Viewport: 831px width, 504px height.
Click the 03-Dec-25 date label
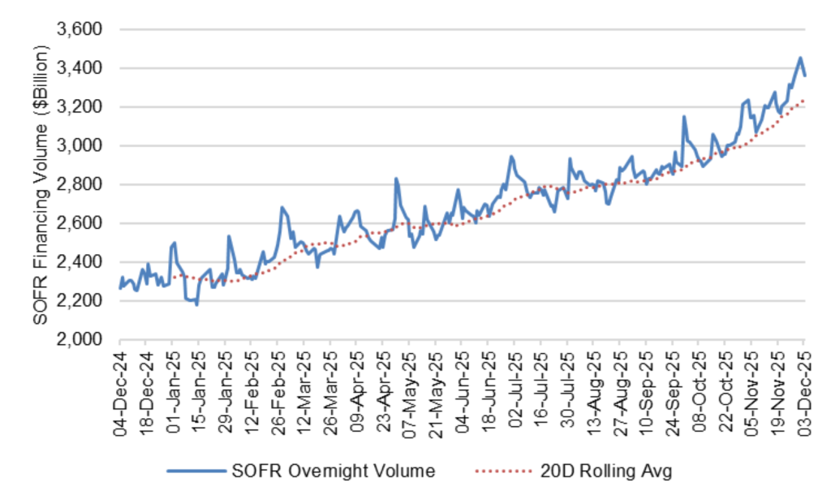pyautogui.click(x=804, y=390)
